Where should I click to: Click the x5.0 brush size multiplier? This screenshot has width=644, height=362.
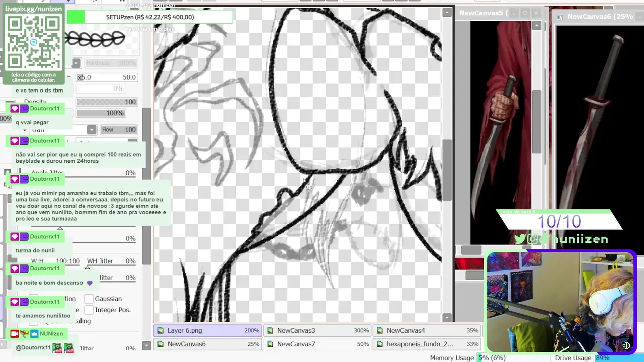tap(84, 77)
